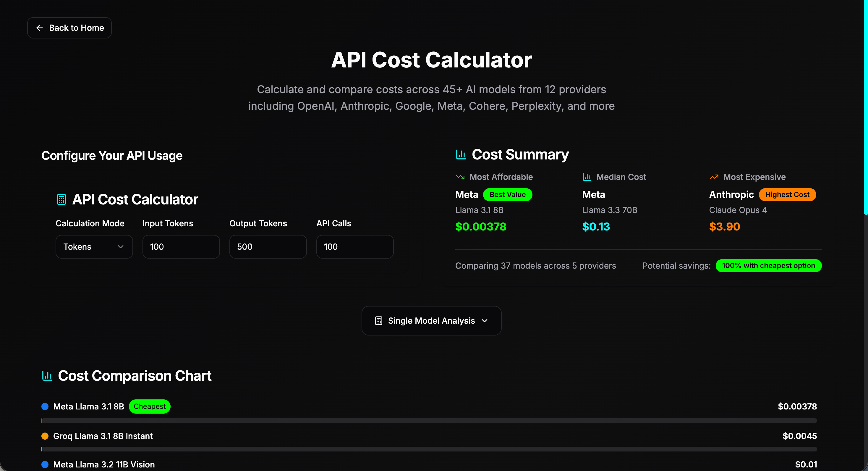Click the upward trend icon near Most Expensive
This screenshot has height=471, width=868.
click(714, 177)
